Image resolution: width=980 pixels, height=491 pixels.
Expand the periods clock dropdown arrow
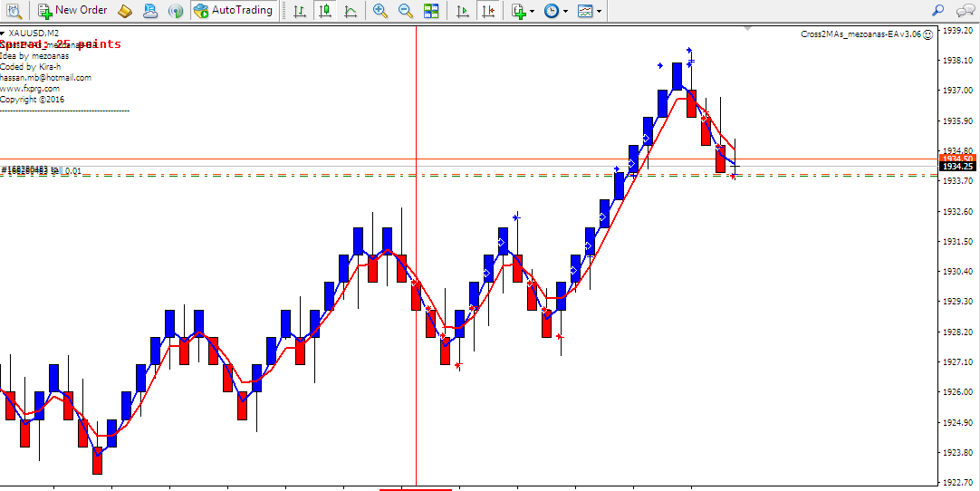tap(566, 12)
